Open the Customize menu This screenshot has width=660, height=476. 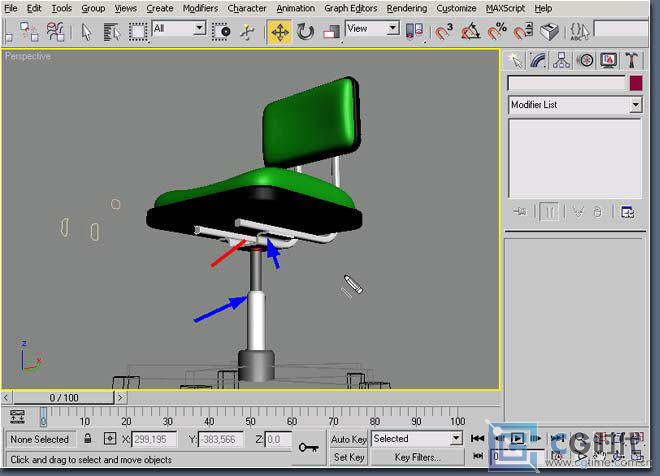(x=456, y=8)
